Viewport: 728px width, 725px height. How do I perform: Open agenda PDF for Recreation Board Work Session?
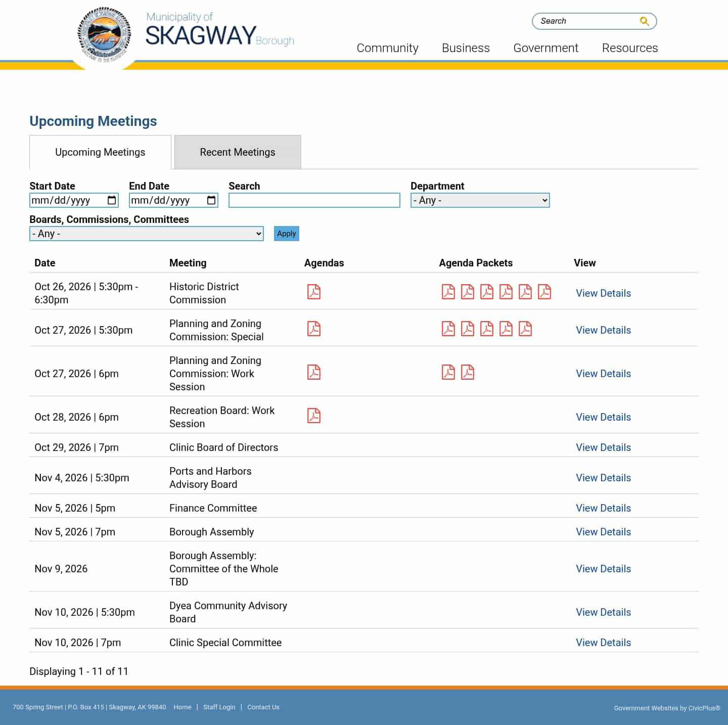pos(314,416)
